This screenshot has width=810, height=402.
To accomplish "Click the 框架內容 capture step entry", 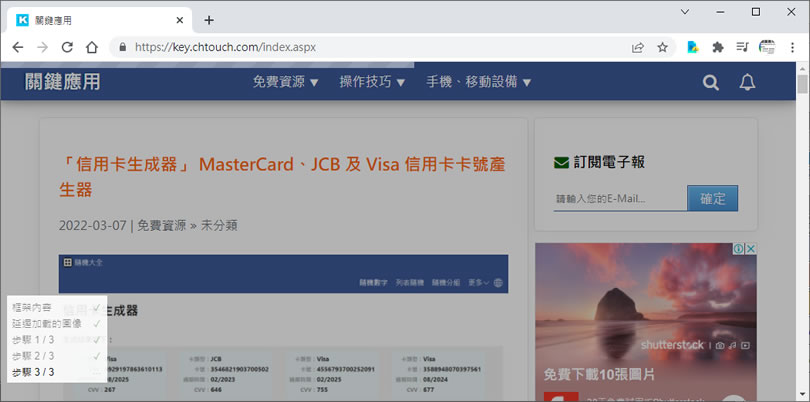I will point(56,307).
